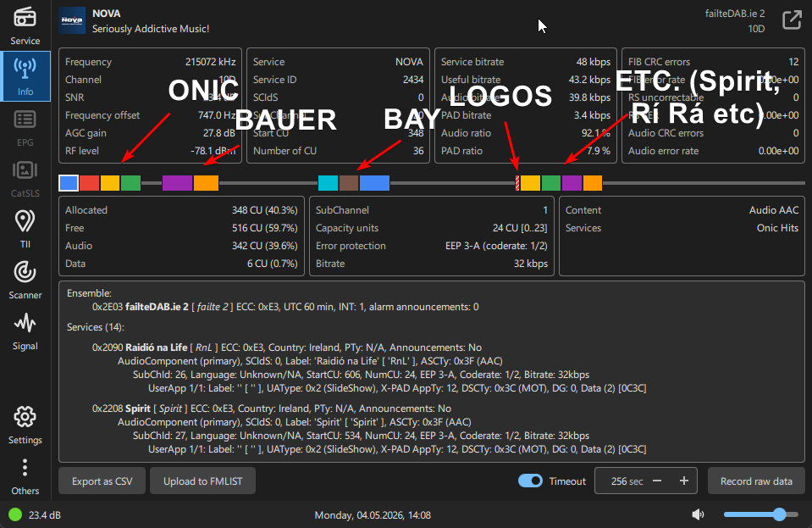Click the Allocated 348 CU (40.3%) value

pos(265,210)
